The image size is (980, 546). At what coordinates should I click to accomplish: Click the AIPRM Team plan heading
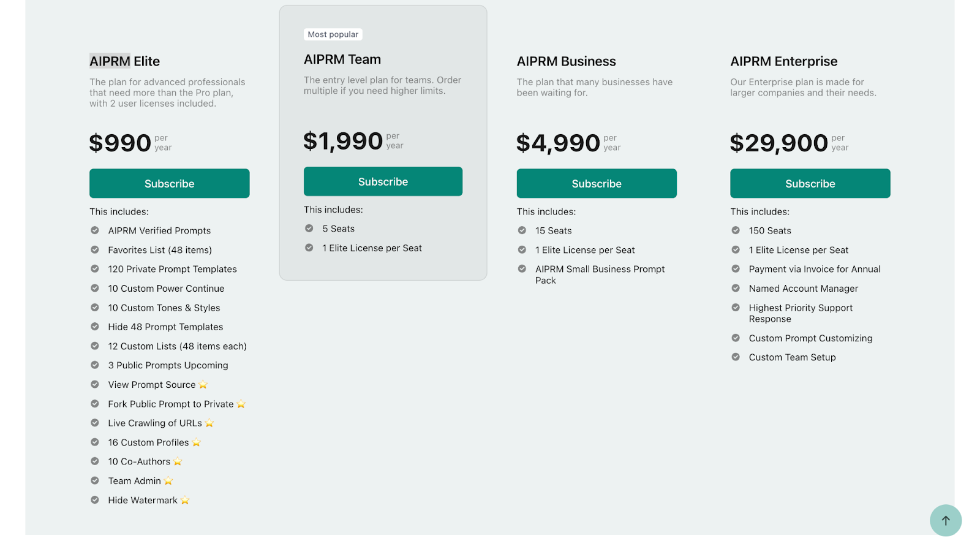342,59
